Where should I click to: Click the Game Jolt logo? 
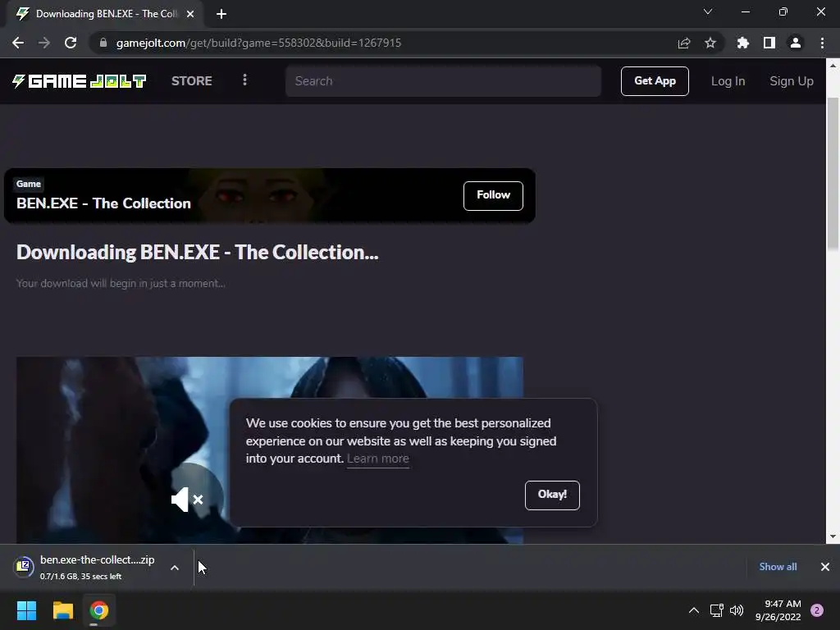(x=80, y=81)
